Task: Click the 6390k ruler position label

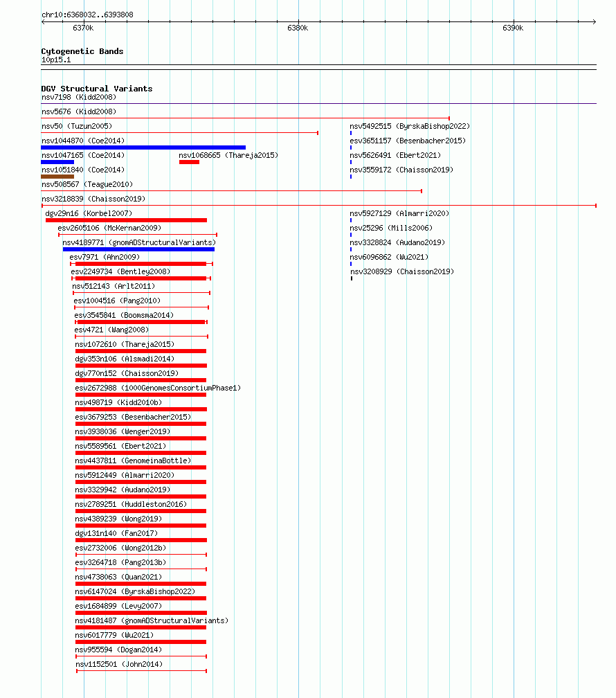Action: click(x=513, y=28)
